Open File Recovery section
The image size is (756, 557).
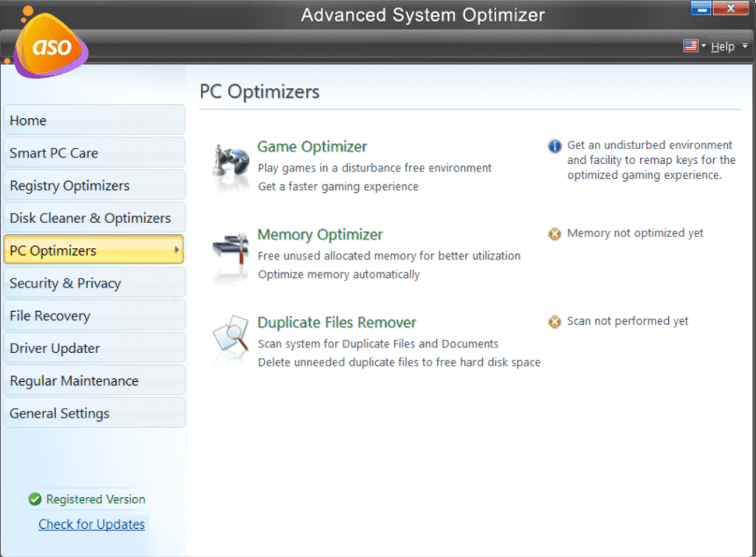(x=94, y=315)
